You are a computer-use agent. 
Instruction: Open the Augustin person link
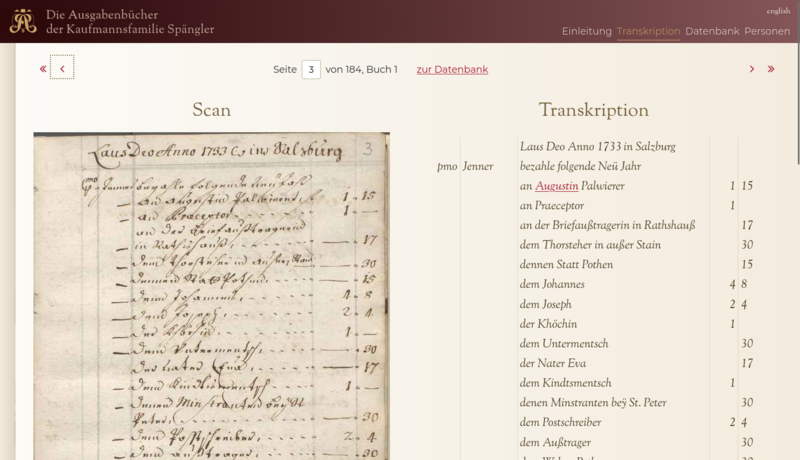(556, 186)
